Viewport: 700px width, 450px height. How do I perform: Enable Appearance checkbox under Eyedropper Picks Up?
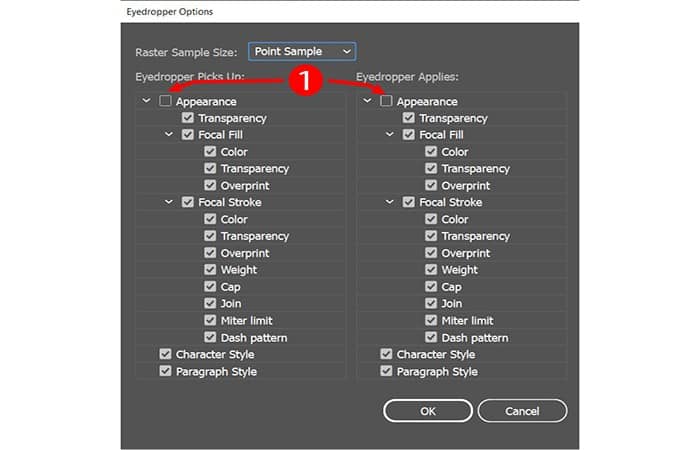tap(165, 101)
